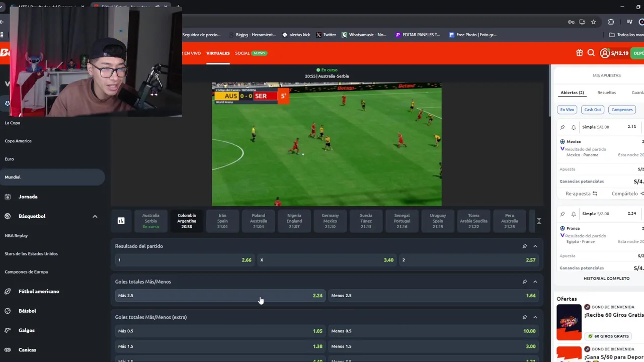Open NBA Replay in the sidebar
The height and width of the screenshot is (362, 644).
(16, 236)
